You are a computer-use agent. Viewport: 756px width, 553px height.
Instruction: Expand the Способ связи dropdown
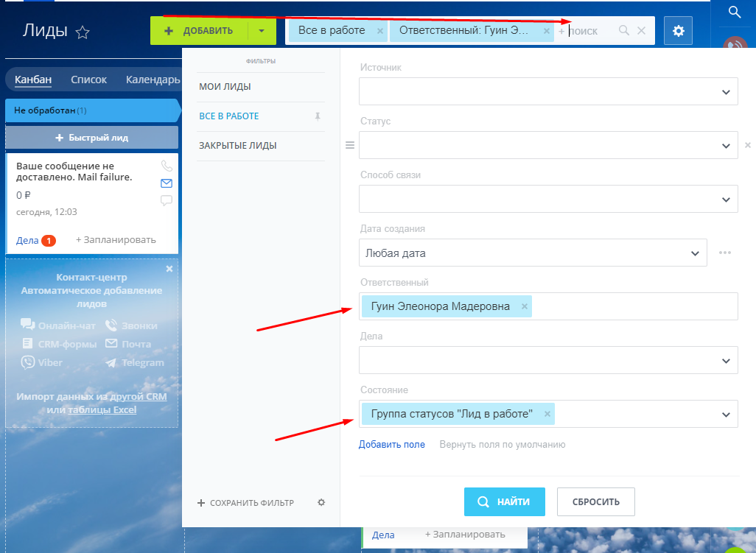click(x=726, y=199)
